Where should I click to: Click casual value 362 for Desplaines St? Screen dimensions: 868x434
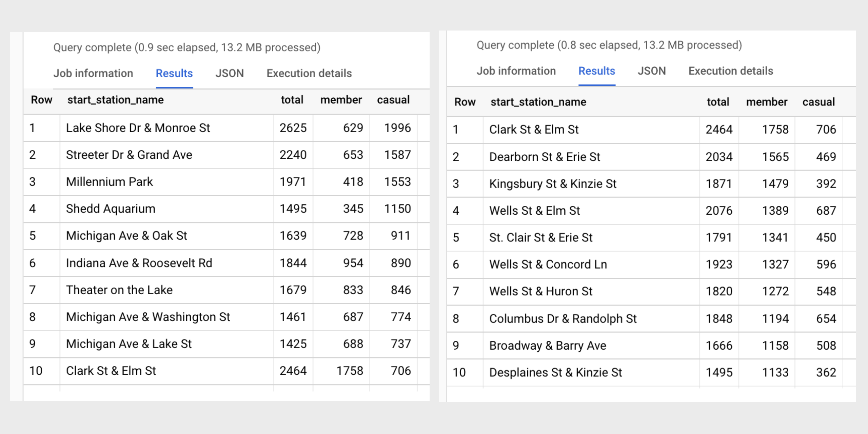coord(826,373)
